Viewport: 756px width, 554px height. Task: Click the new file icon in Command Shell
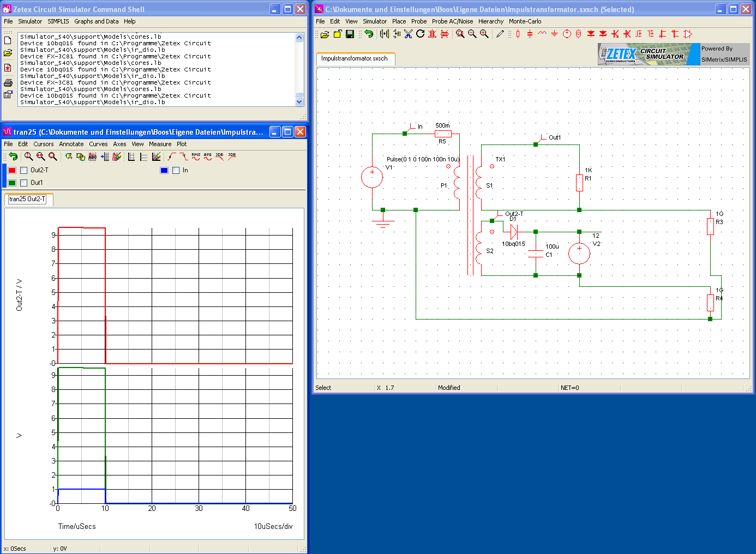click(8, 40)
